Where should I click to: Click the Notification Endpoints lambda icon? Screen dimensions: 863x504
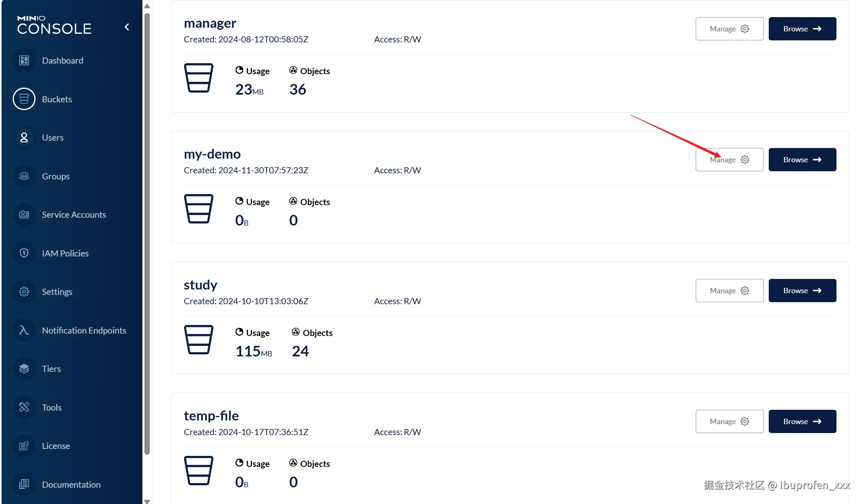pos(24,330)
